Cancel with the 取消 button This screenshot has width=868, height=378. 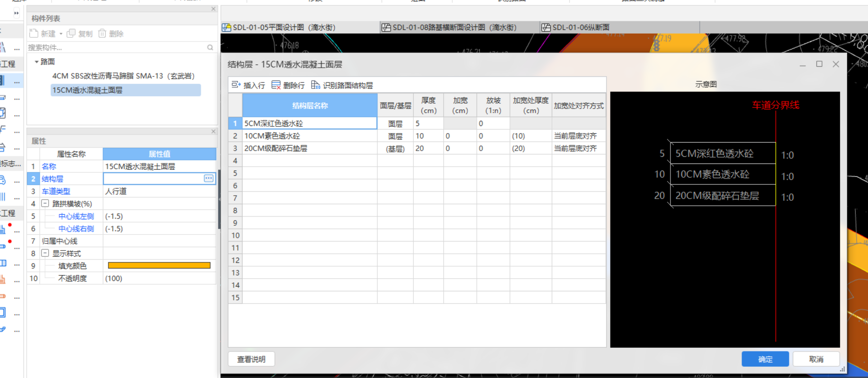816,359
